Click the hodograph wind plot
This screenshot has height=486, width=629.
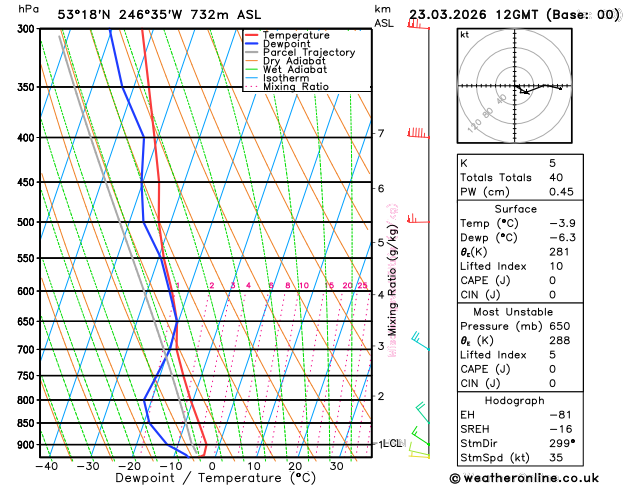click(514, 85)
